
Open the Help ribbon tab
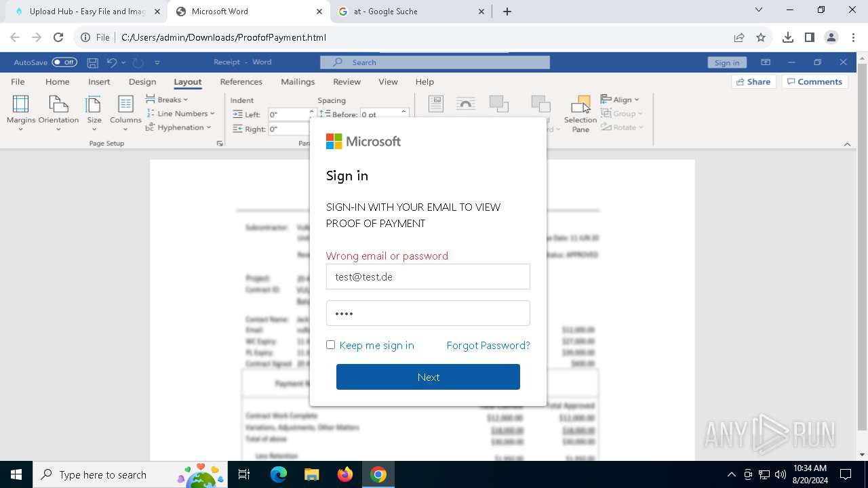point(425,81)
